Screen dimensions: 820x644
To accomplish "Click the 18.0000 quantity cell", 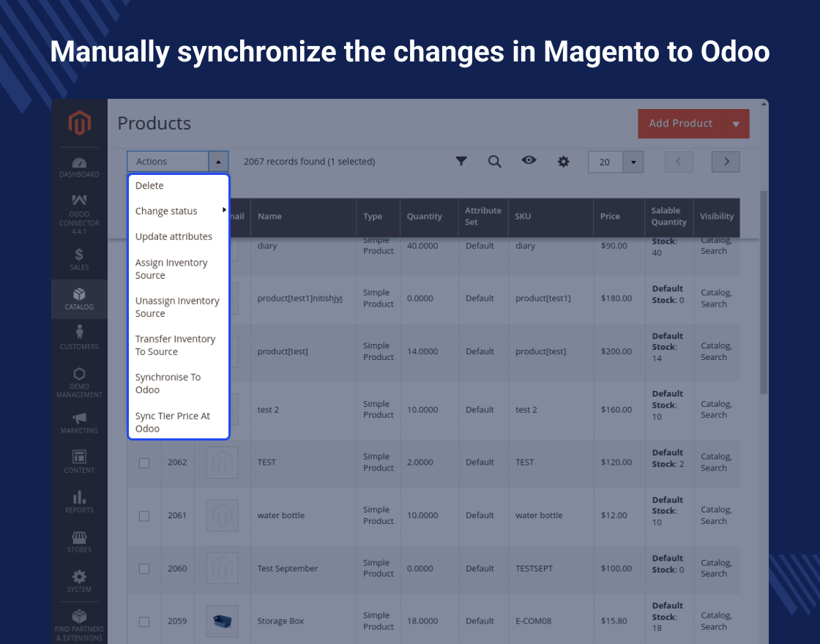I will pos(422,621).
